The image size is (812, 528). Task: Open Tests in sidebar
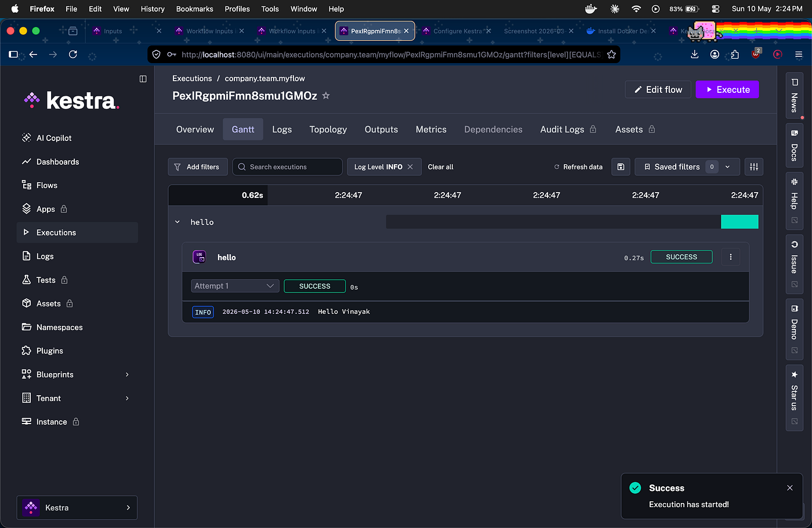45,280
